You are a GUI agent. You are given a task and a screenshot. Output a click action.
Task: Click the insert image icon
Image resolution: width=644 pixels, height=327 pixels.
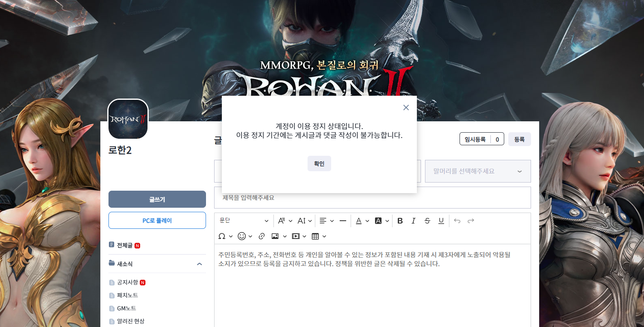pos(275,236)
